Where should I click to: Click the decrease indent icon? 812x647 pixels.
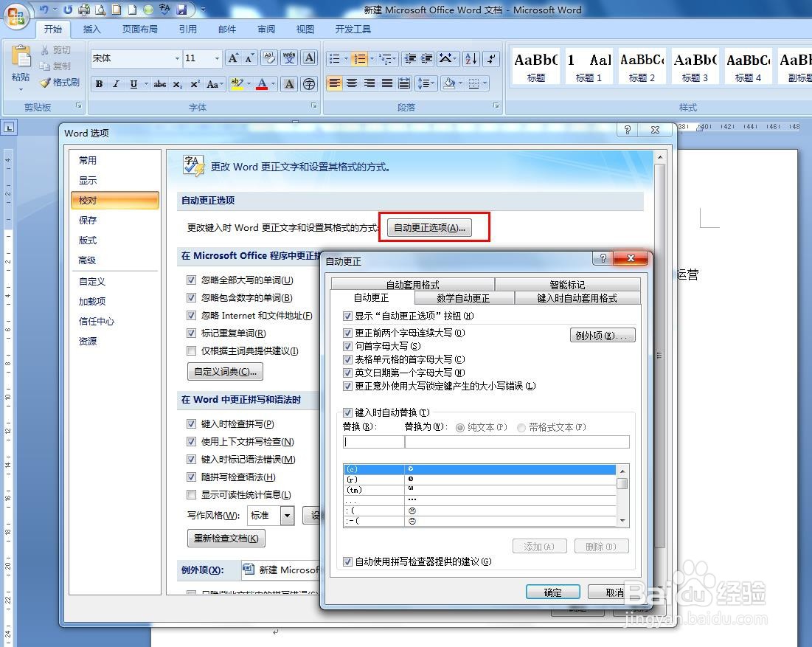410,58
